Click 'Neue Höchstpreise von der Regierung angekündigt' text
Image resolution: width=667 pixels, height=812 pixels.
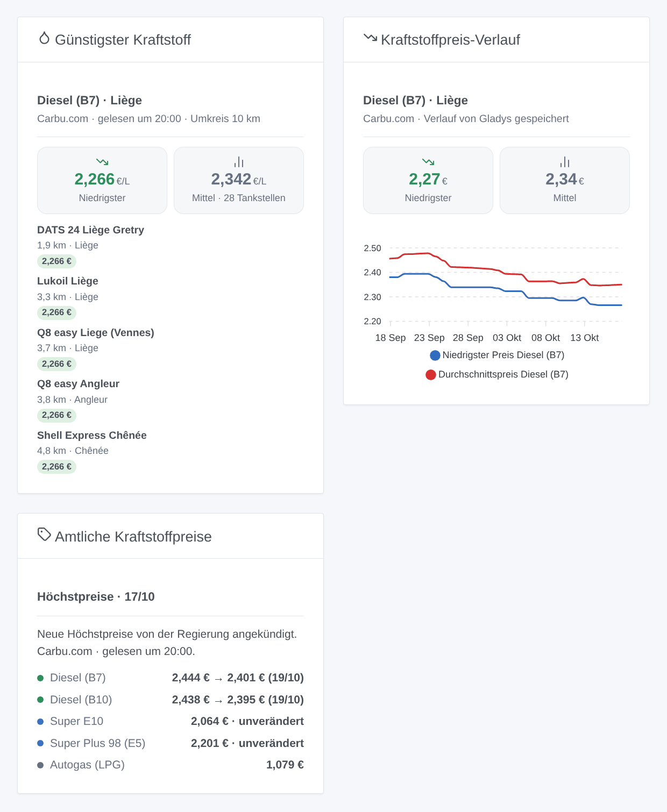coord(167,634)
